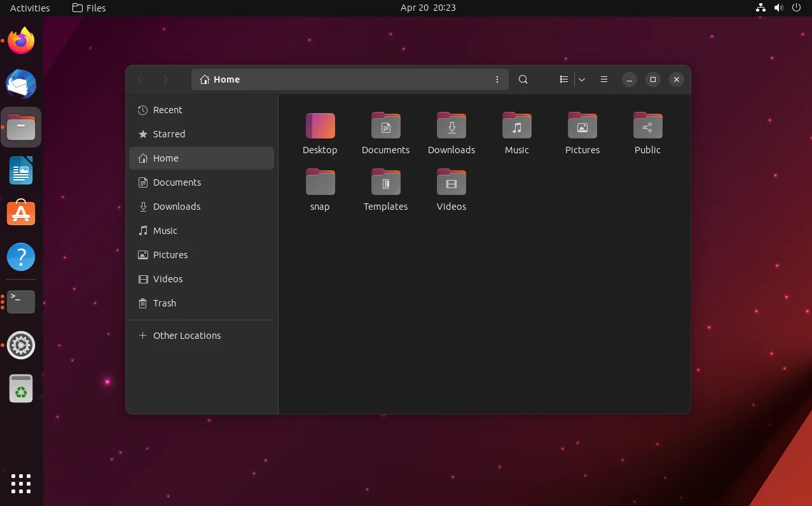Show all applications grid button
Image resolution: width=812 pixels, height=506 pixels.
coord(21,484)
